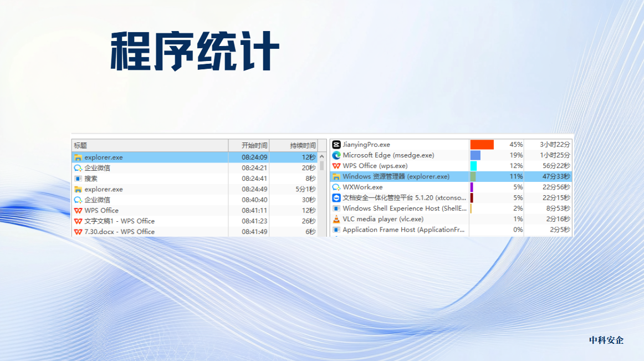Screen dimensions: 644x361
Task: Click the WPS Office icon at 08:41:11
Action: click(78, 211)
